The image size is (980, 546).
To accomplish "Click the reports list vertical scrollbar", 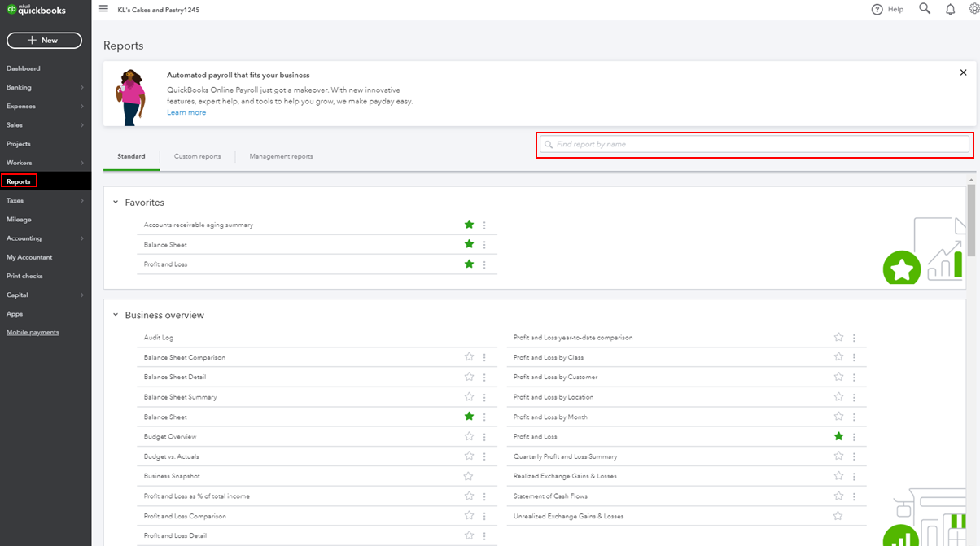I will click(x=970, y=220).
